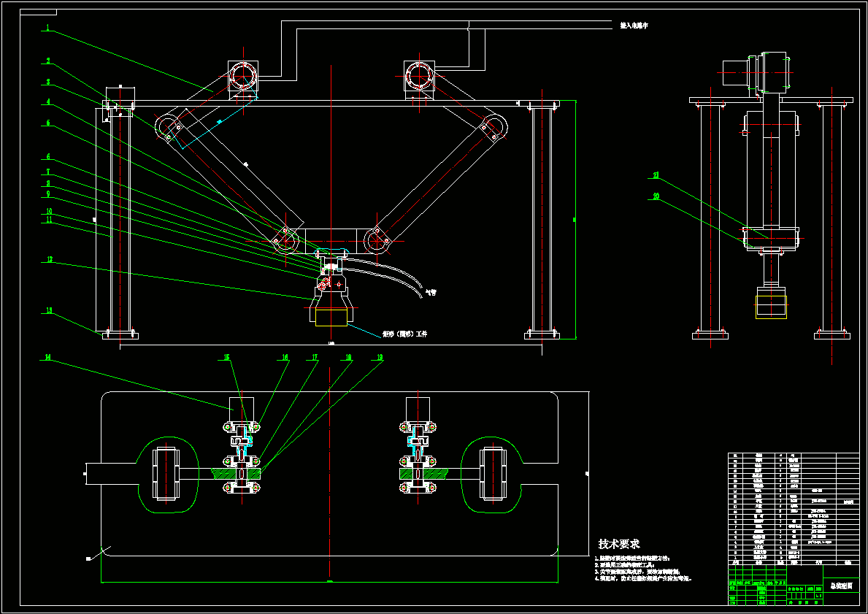Viewport: 868px width, 614px height.
Task: Click technical requirement line starting with '4.'
Action: 643,578
